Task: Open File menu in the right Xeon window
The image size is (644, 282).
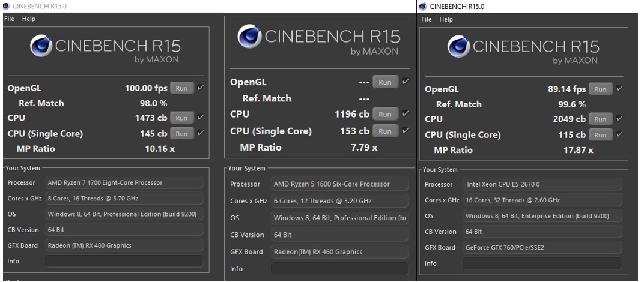Action: [427, 19]
